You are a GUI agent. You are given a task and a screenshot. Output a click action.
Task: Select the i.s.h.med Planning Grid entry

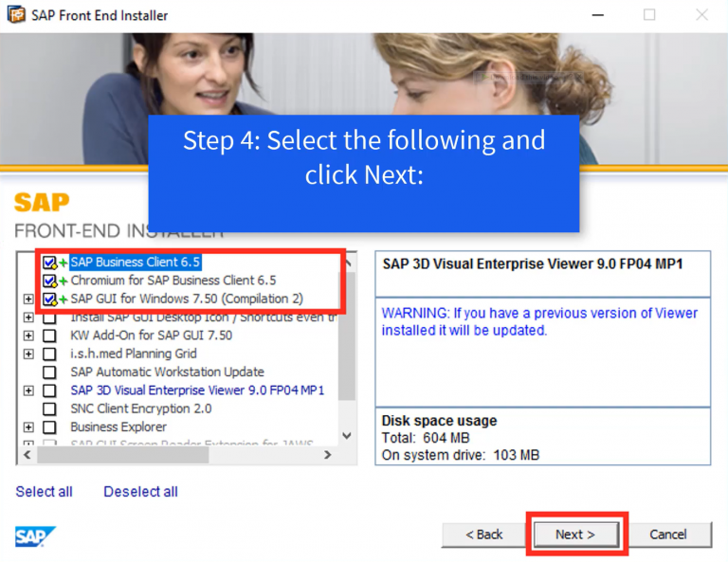[x=134, y=354]
